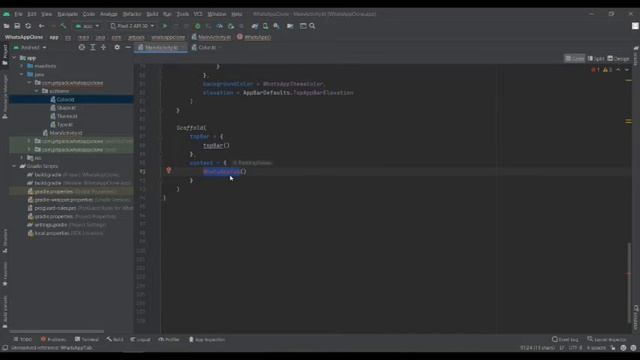Open the Android project view dropdown
Screen dimensions: 640x360
click(x=30, y=48)
